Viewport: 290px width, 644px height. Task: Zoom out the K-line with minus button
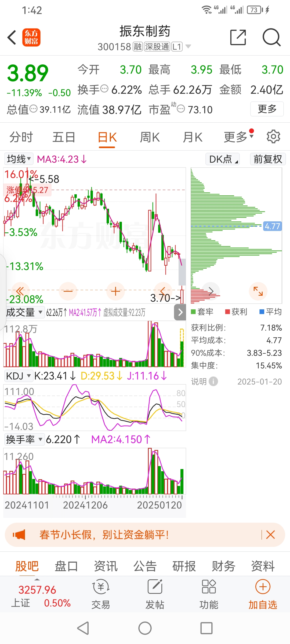[68, 291]
